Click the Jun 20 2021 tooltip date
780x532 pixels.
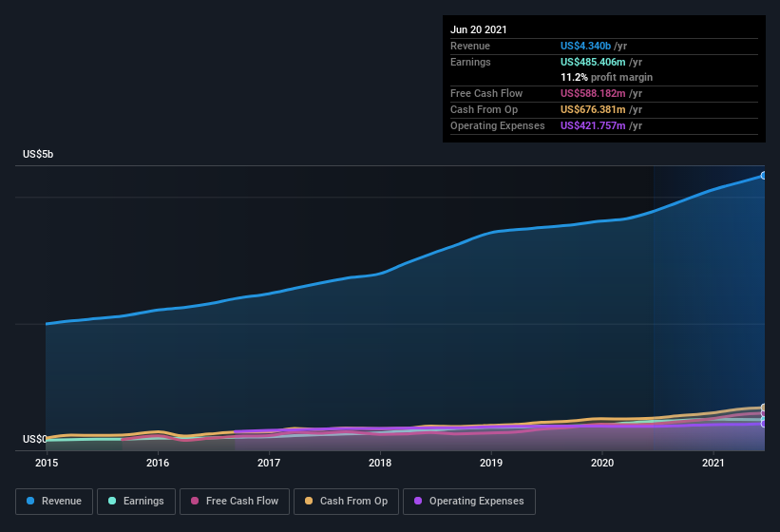click(479, 29)
